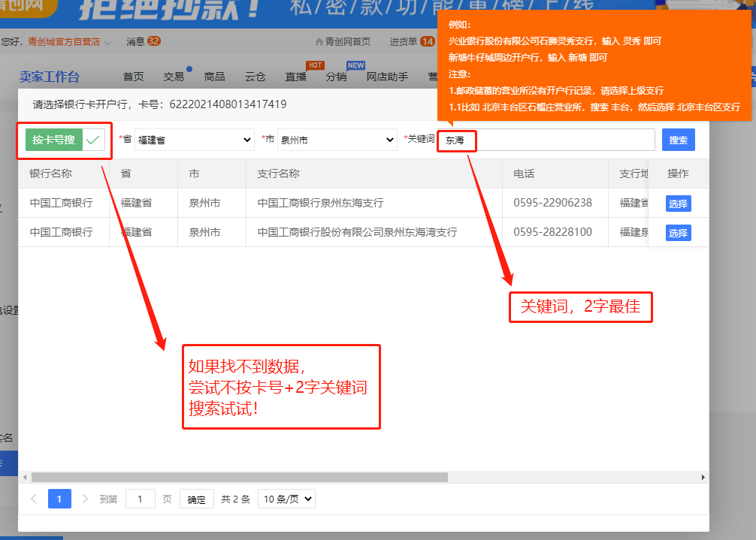Choose the 泉州东海湾支行 branch via 选择

pos(678,233)
